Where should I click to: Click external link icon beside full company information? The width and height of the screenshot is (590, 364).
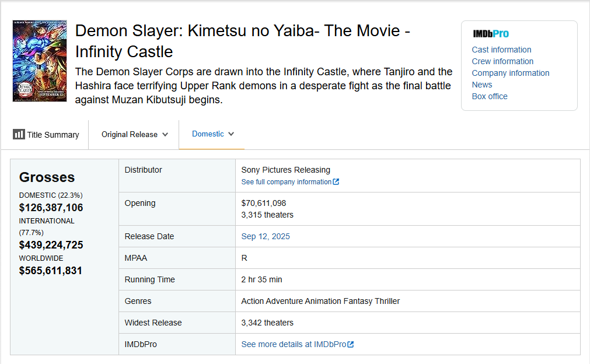(336, 182)
